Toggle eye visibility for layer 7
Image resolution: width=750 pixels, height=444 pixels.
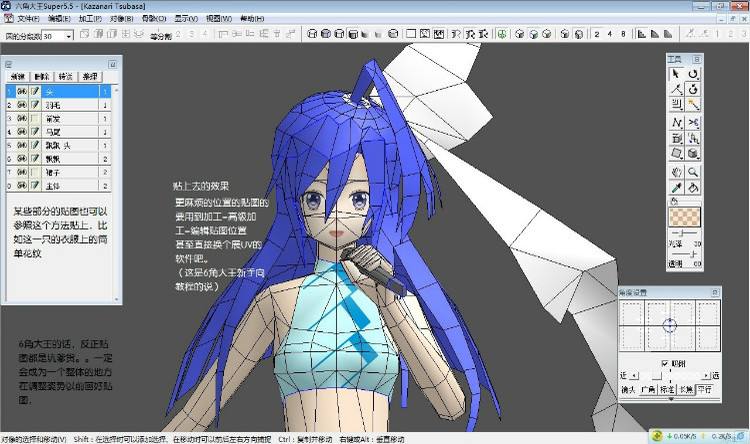pos(22,172)
